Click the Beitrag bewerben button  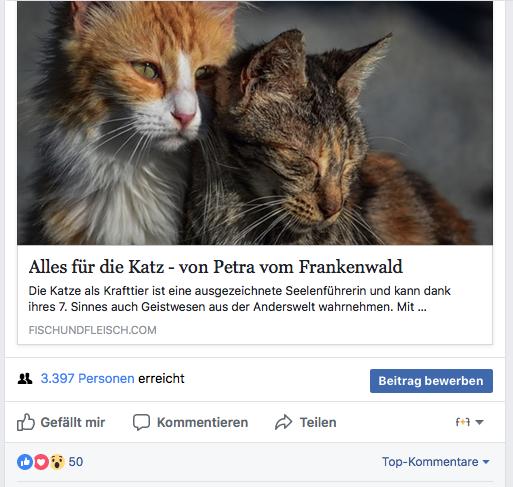(x=431, y=381)
